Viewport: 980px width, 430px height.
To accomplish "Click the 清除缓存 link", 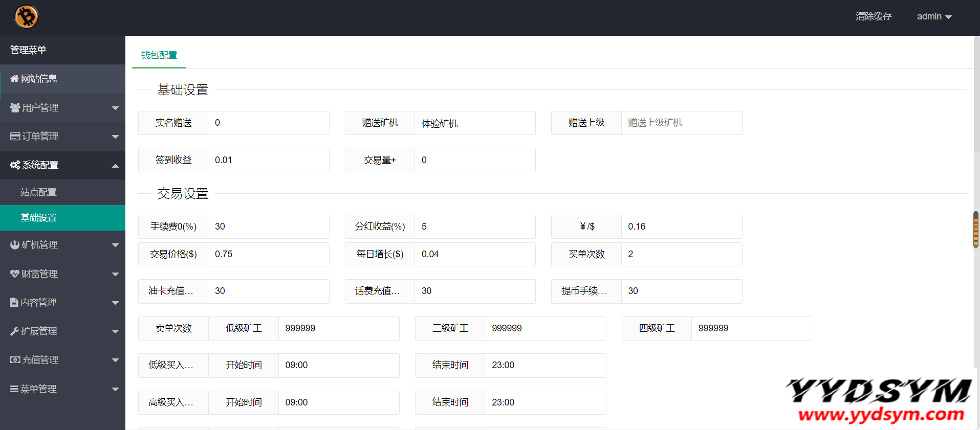I will (873, 17).
